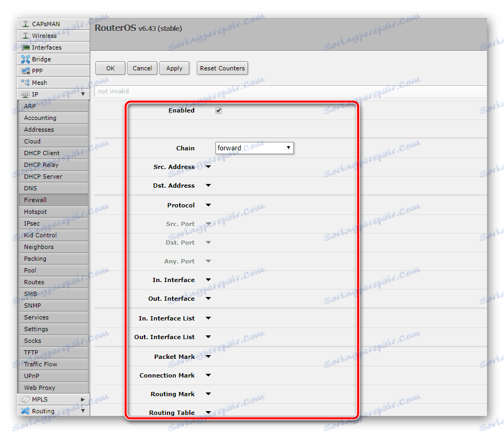
Task: Click the OK button
Action: point(110,68)
